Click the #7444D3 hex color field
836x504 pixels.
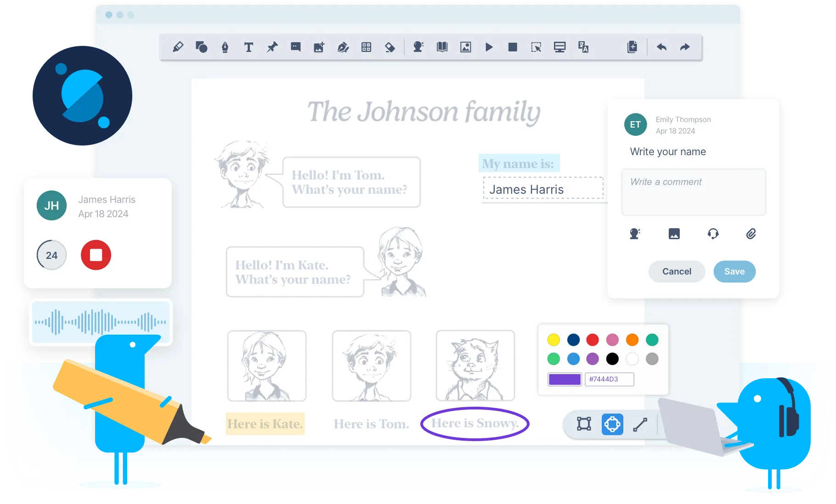(x=609, y=379)
